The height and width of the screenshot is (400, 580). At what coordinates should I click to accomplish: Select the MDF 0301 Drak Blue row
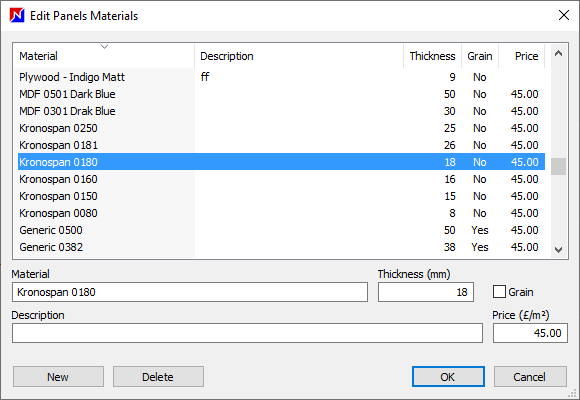[x=281, y=111]
